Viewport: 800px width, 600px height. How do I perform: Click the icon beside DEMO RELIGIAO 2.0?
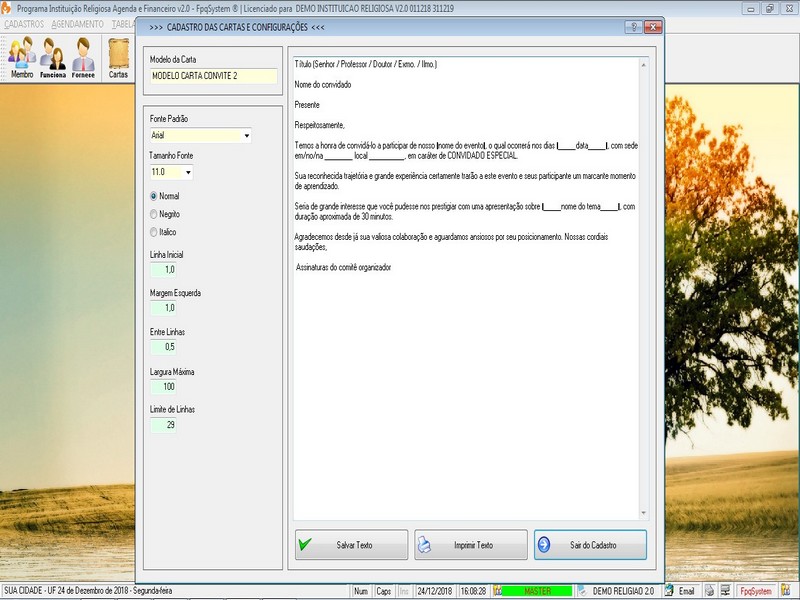click(582, 591)
